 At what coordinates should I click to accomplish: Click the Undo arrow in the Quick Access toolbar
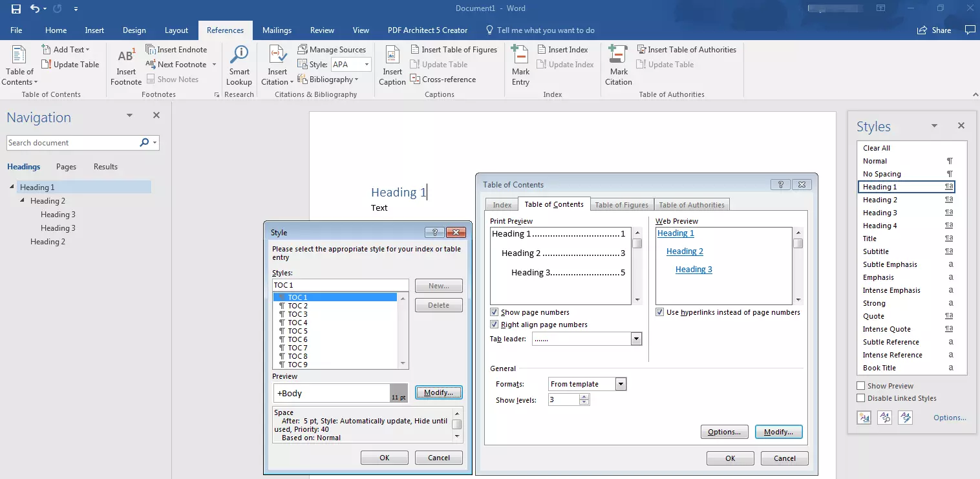(x=35, y=9)
